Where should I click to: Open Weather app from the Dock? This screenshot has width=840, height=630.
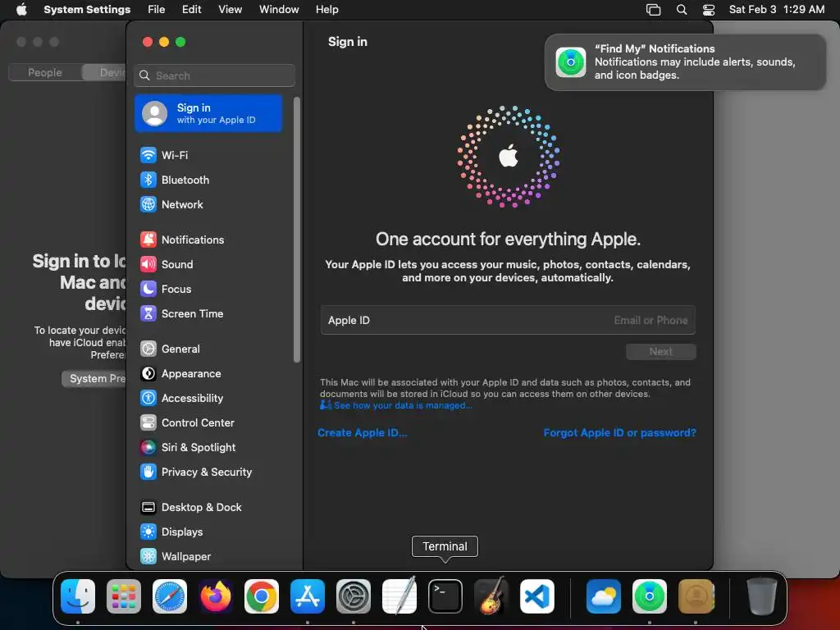(604, 596)
